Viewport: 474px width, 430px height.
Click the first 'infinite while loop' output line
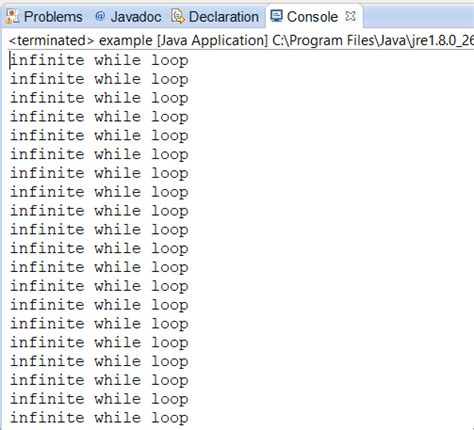pos(99,61)
